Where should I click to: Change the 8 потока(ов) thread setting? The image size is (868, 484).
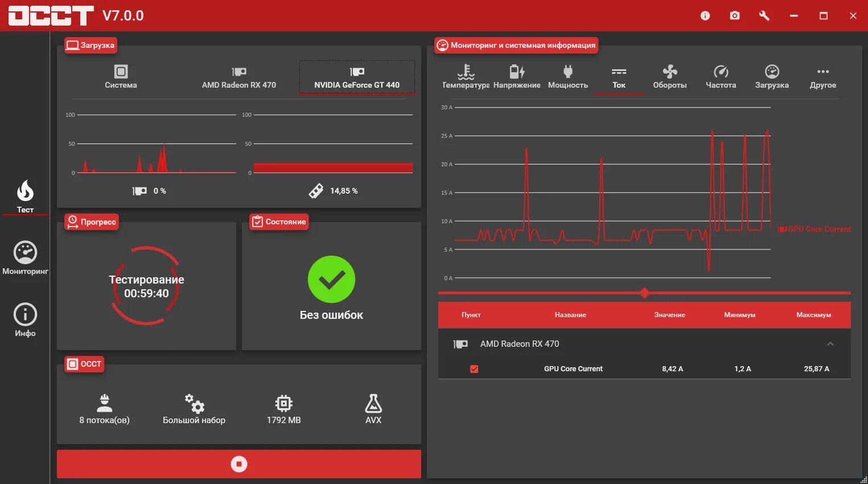click(x=104, y=409)
